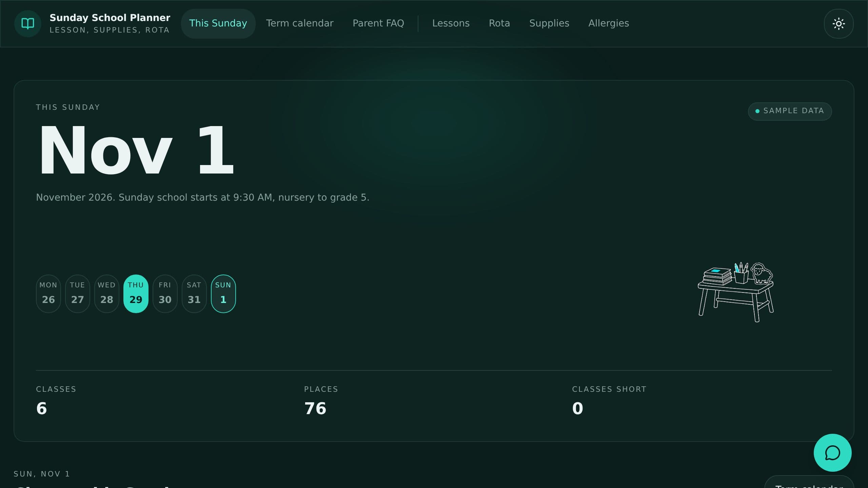868x488 pixels.
Task: Go to the Lessons section
Action: coord(451,23)
